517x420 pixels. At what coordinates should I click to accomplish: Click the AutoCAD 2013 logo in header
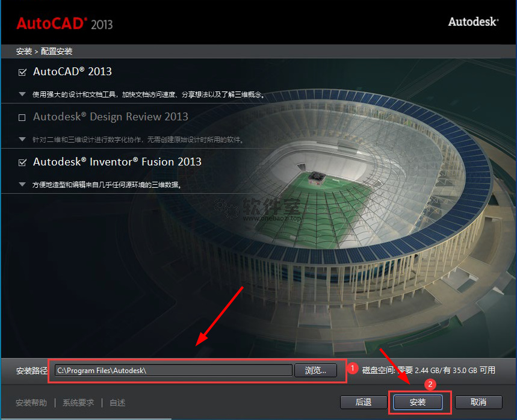click(x=64, y=23)
